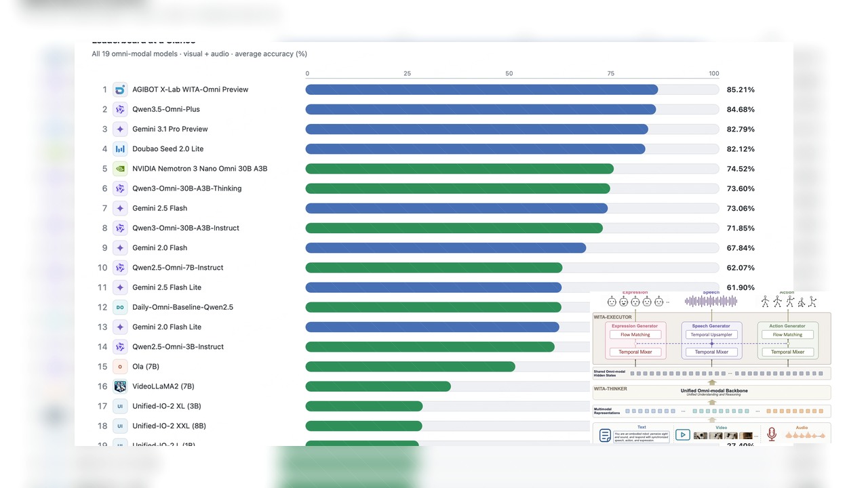Click the blue bar for Doubao Seed 2.0 Lite
Screen dimensions: 868x488
(475, 149)
